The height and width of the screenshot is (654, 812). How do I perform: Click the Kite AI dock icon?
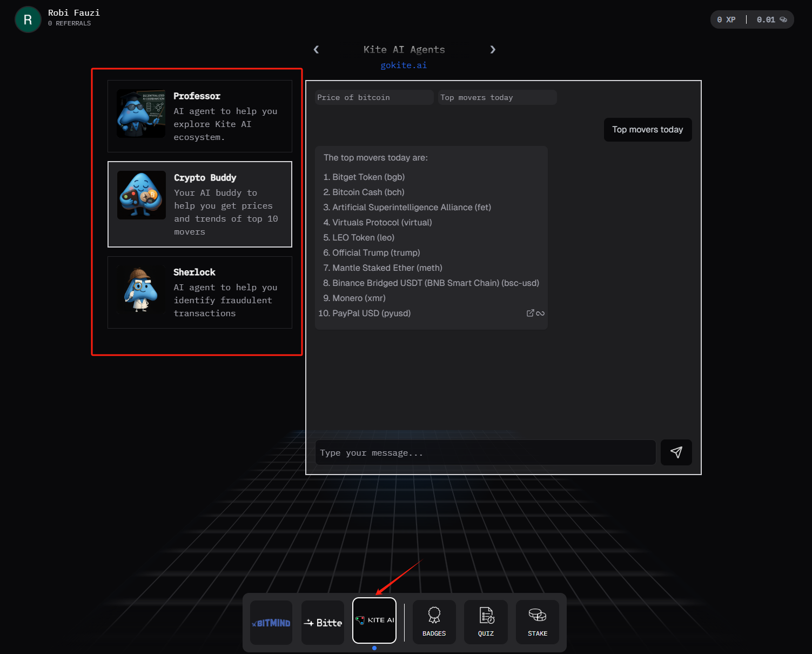(x=374, y=620)
